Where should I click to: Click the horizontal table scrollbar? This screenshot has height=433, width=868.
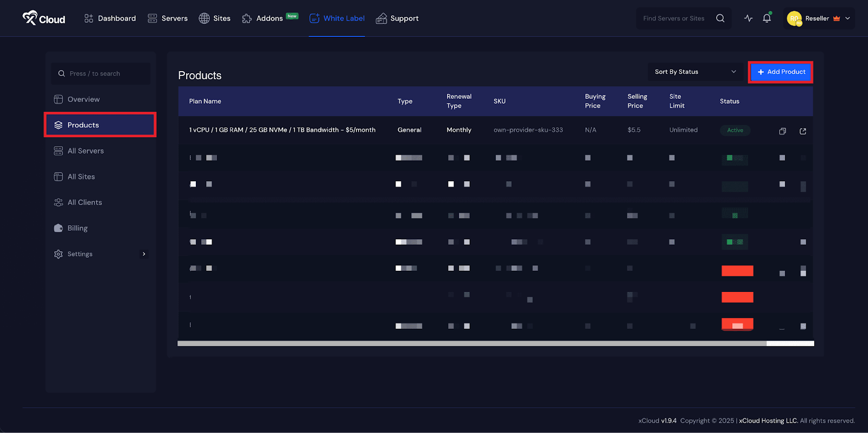click(471, 343)
